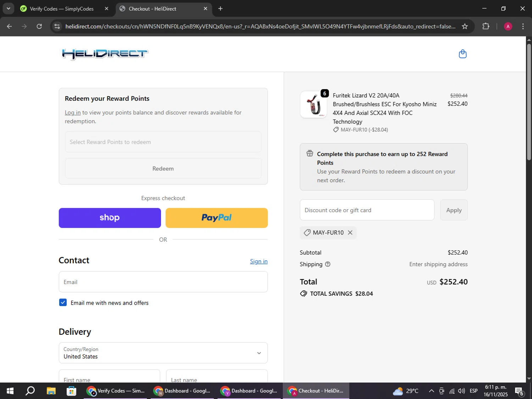Screen dimensions: 532x399
Task: Expand the Country/Region dropdown
Action: click(163, 353)
